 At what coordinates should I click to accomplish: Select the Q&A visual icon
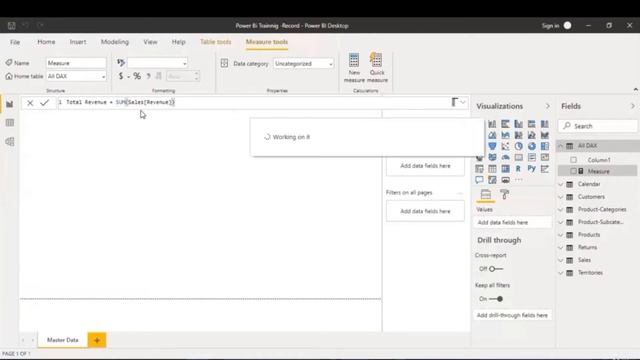coord(479,180)
